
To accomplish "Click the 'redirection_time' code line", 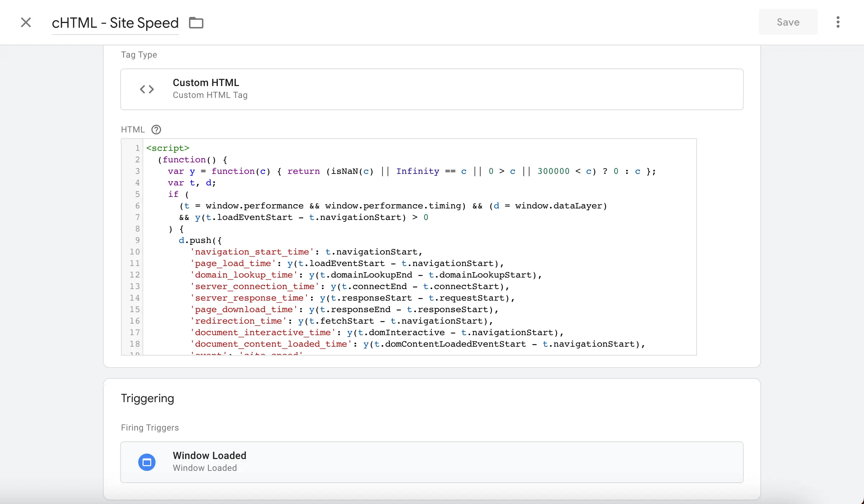I will pos(341,321).
